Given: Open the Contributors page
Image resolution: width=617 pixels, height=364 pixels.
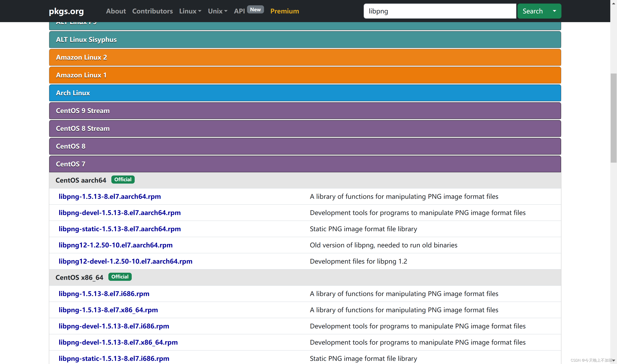Looking at the screenshot, I should click(x=152, y=11).
